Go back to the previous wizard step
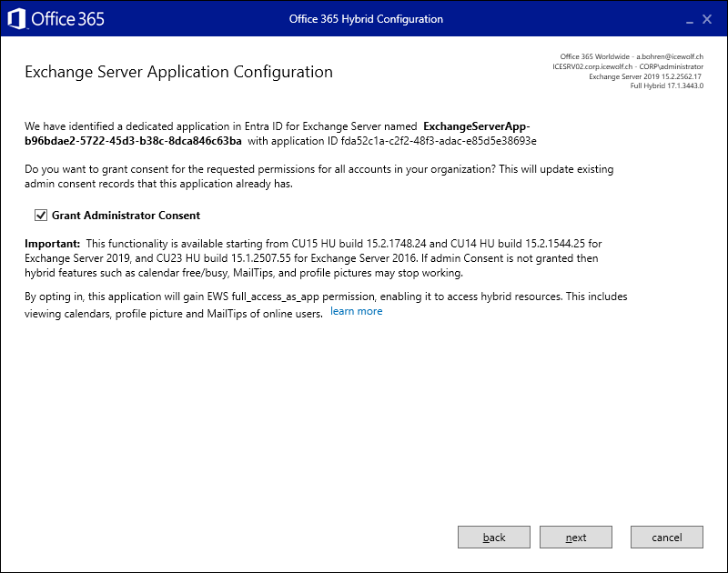 click(493, 538)
